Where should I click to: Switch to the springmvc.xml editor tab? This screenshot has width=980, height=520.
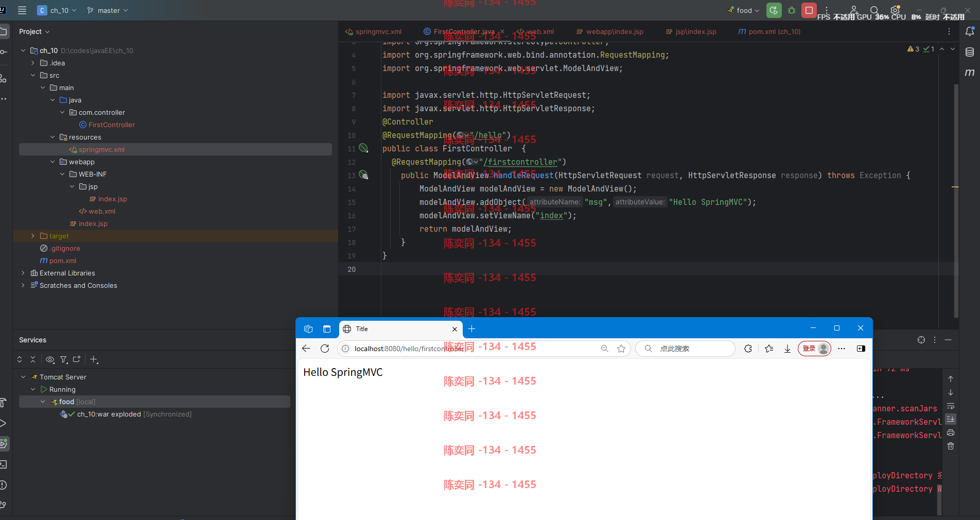(374, 31)
